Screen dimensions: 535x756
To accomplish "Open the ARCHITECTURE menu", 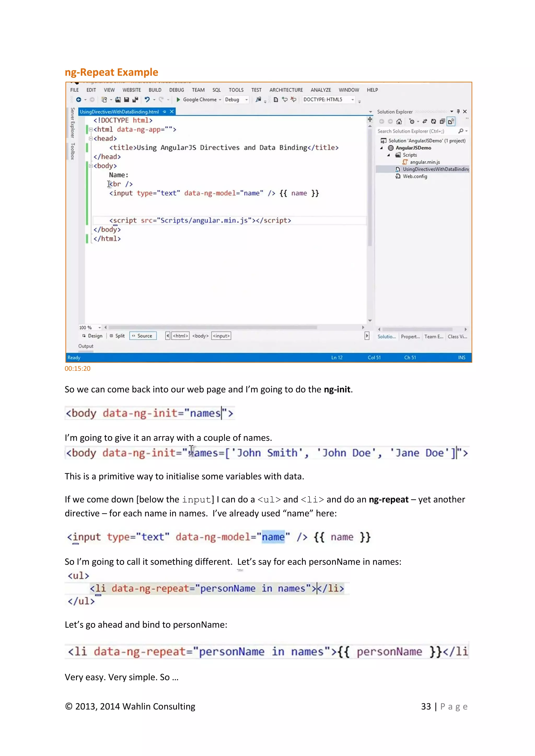I will 286,90.
